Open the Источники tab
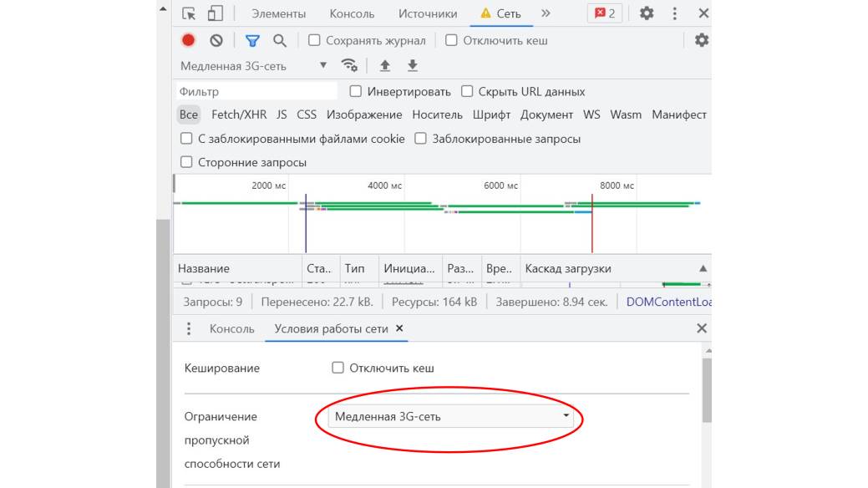 click(x=428, y=13)
